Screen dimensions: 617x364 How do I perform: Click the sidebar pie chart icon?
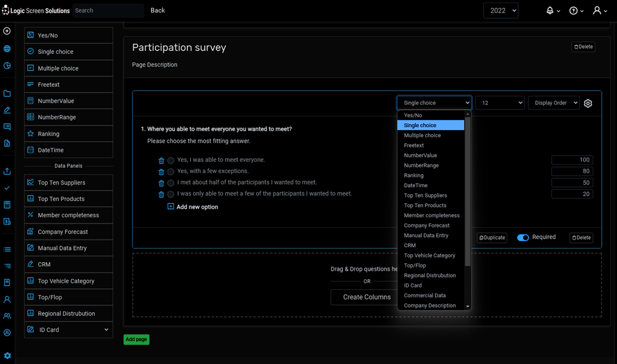7,65
